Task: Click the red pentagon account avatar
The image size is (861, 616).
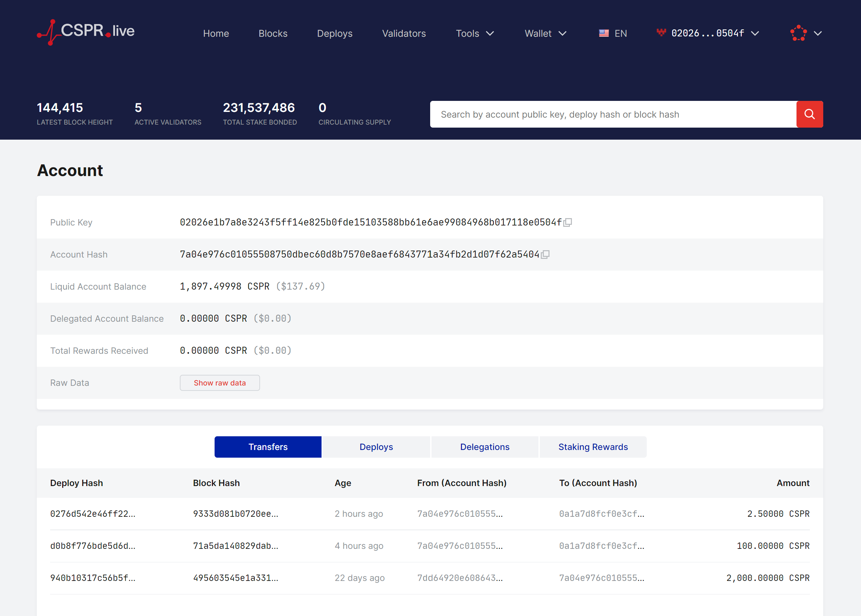Action: tap(798, 33)
